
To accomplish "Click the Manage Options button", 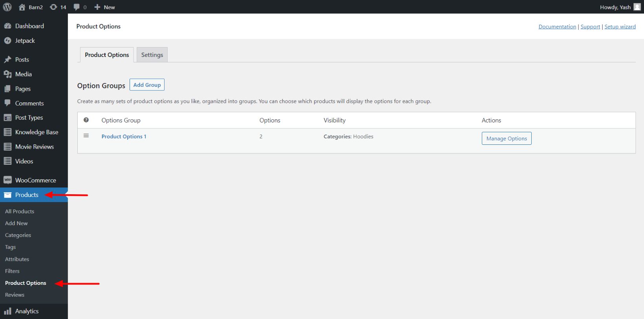I will [x=506, y=139].
